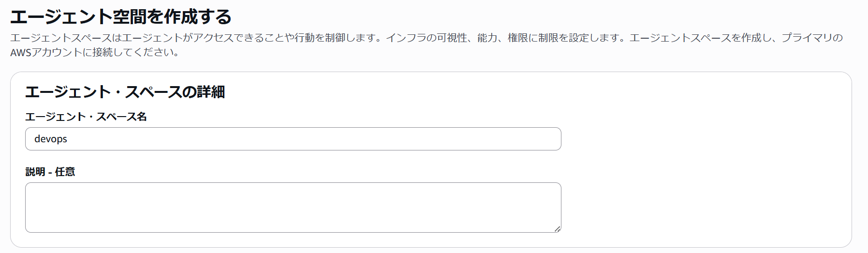This screenshot has height=253, width=868.
Task: Focus the 説明 - 任意 text area
Action: pos(293,207)
